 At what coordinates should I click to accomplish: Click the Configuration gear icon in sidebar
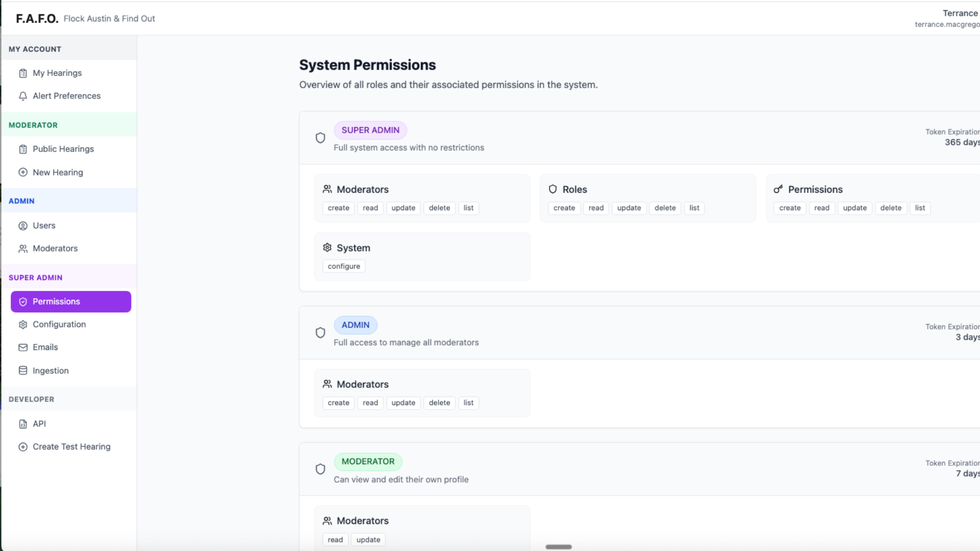(x=23, y=324)
